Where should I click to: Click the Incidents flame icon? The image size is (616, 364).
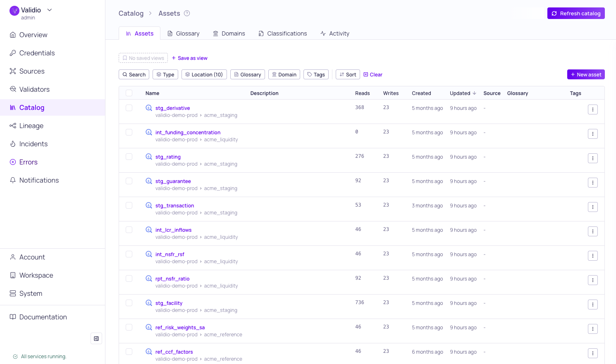point(13,144)
